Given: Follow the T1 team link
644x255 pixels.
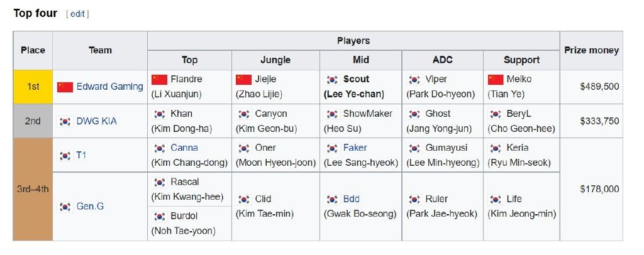Looking at the screenshot, I should coord(81,155).
